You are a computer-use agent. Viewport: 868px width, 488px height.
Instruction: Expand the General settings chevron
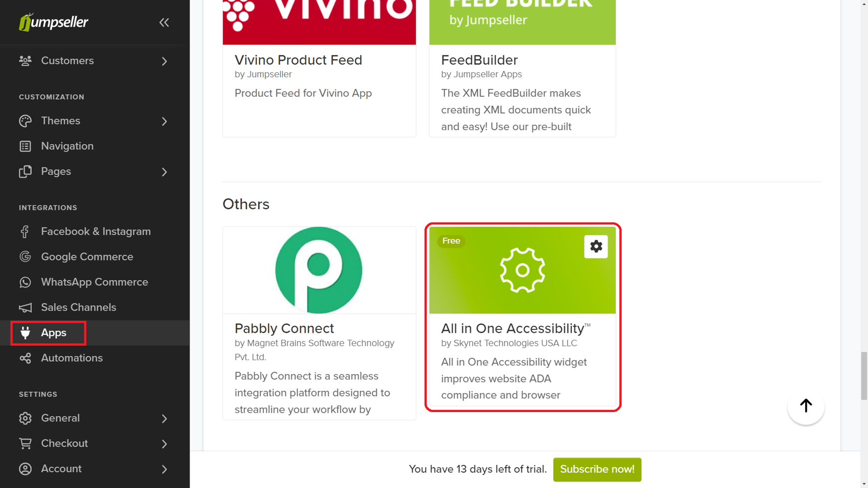(x=164, y=419)
